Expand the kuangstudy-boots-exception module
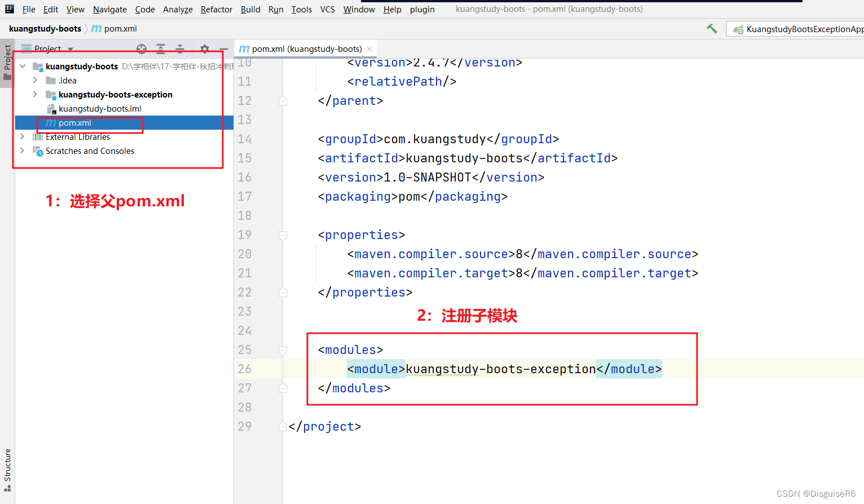The width and height of the screenshot is (864, 504). pos(35,94)
